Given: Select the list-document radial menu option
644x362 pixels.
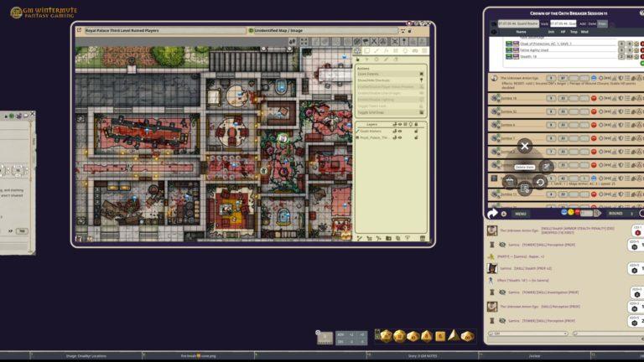Looking at the screenshot, I should coord(524,189).
